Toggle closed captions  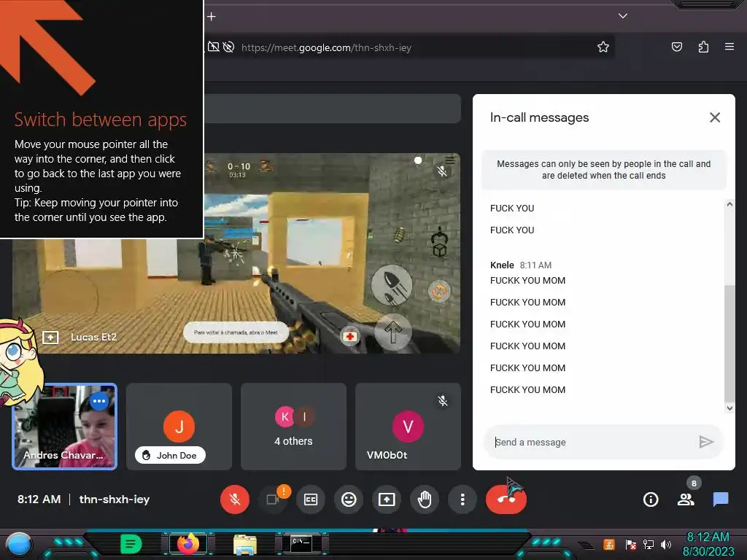coord(311,499)
